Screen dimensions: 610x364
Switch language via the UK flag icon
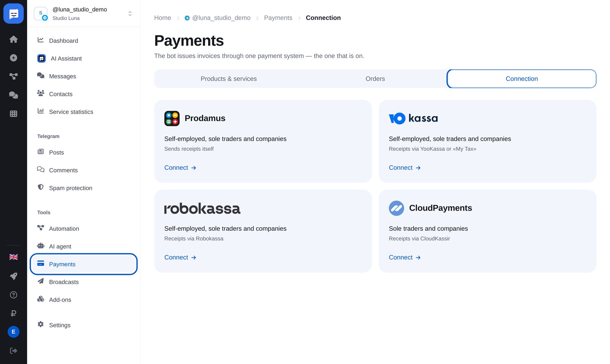(13, 257)
